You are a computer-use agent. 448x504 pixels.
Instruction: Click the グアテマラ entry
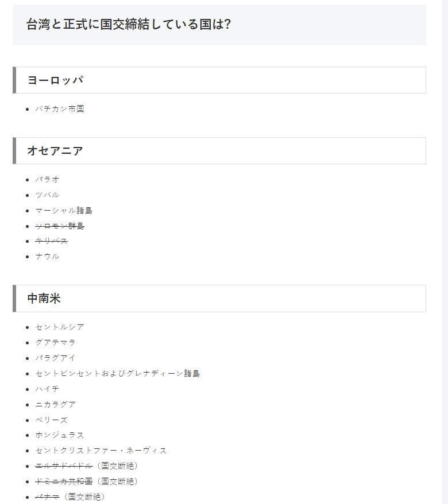click(55, 343)
